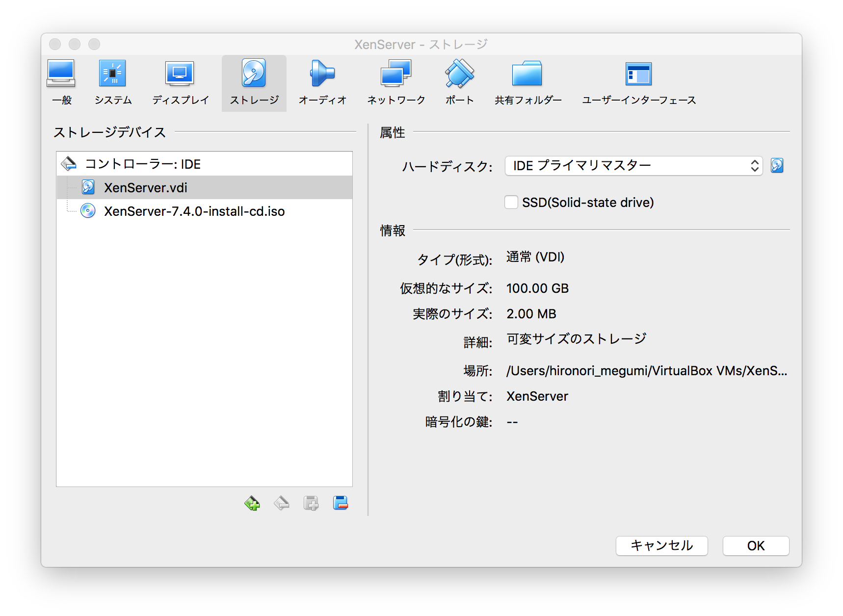
Task: Click the 実際のサイズ: label
Action: coord(452,314)
